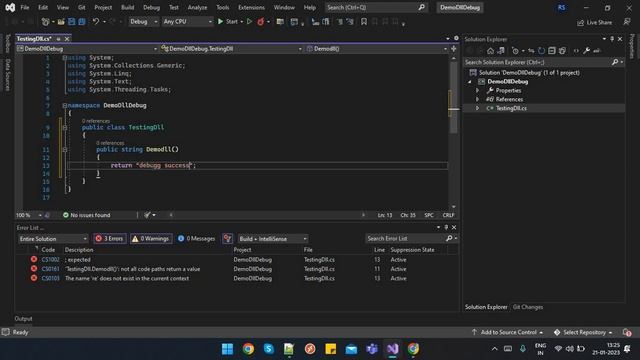Click View Code icon in Solution Explorer
This screenshot has width=640, height=360.
[x=576, y=51]
